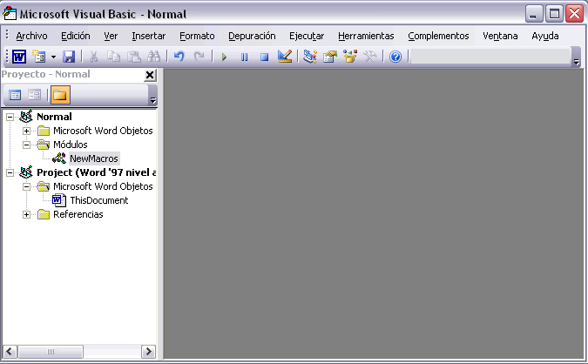The height and width of the screenshot is (364, 588).
Task: Select Microsoft Word Objetos label under Project
Action: [x=103, y=186]
